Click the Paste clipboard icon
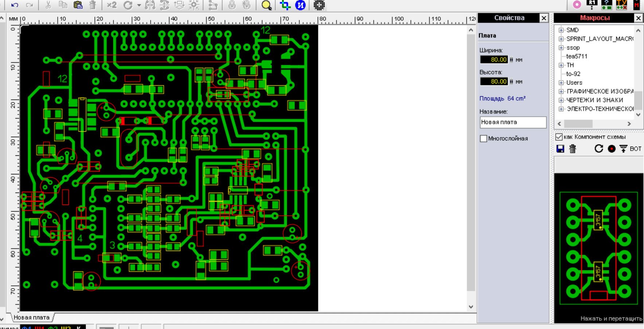 tap(78, 5)
